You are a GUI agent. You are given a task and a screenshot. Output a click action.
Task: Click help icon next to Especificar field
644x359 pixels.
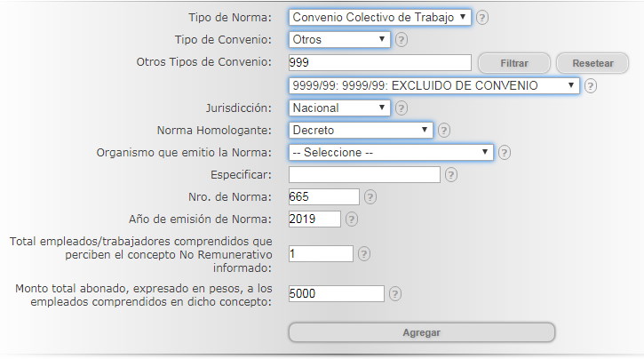[x=453, y=175]
